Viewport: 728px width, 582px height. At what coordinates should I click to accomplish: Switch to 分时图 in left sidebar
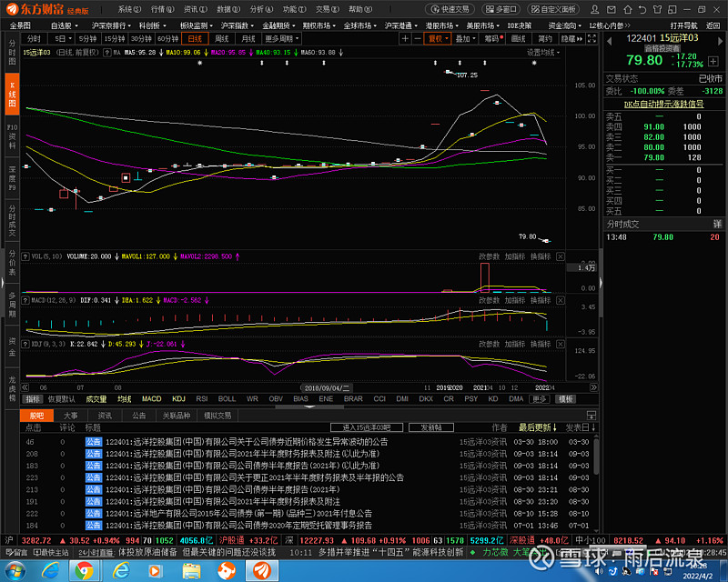[x=12, y=53]
